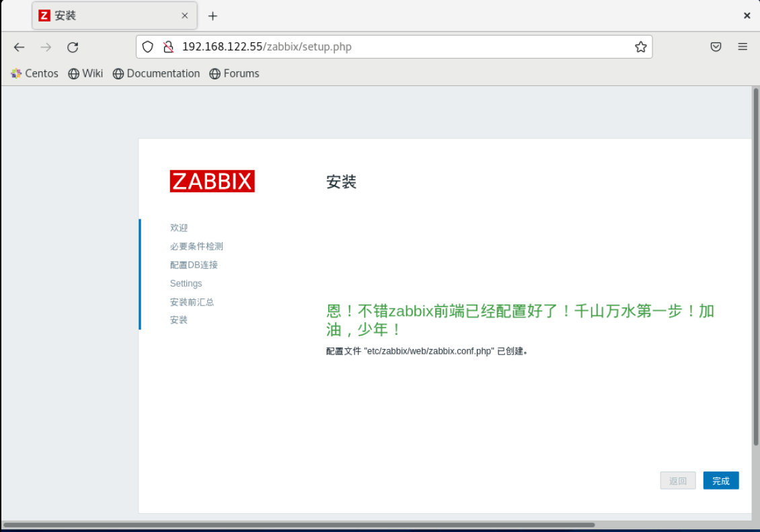Open the tracking protection shield icon
This screenshot has height=532, width=760.
(x=148, y=47)
